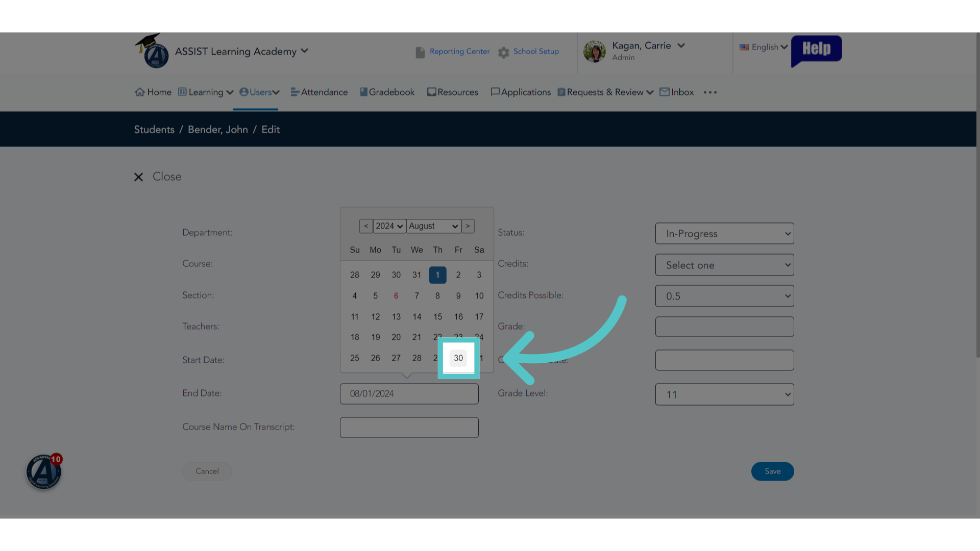Click the Home house icon
This screenshot has width=980, height=551.
click(x=140, y=92)
